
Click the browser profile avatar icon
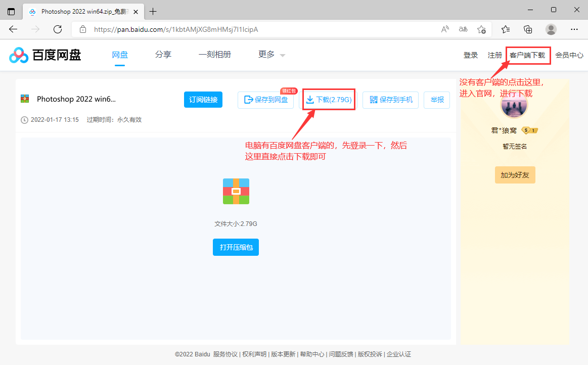pos(551,29)
